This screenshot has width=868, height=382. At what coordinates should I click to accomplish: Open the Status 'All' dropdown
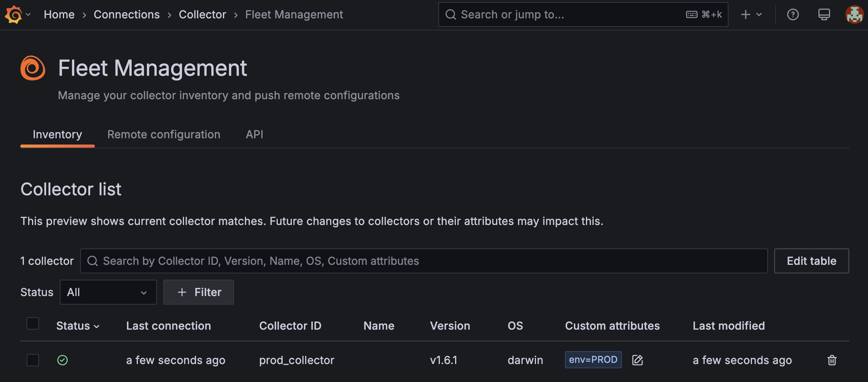click(x=108, y=292)
